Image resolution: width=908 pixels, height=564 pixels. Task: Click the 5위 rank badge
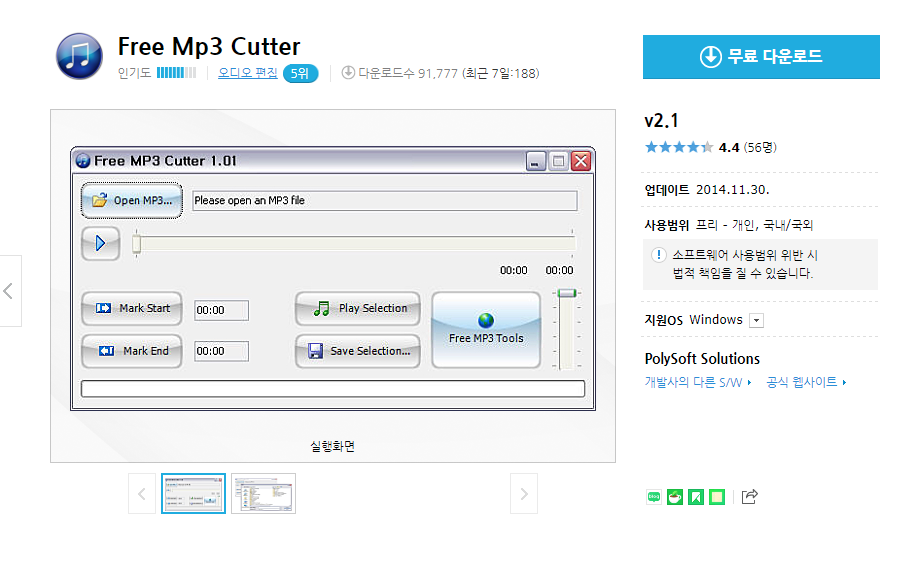(x=300, y=74)
